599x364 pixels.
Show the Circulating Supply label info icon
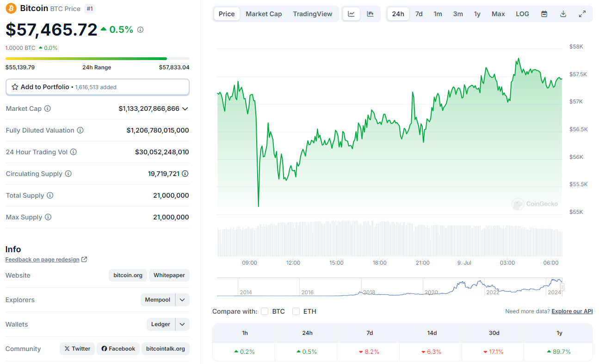68,174
